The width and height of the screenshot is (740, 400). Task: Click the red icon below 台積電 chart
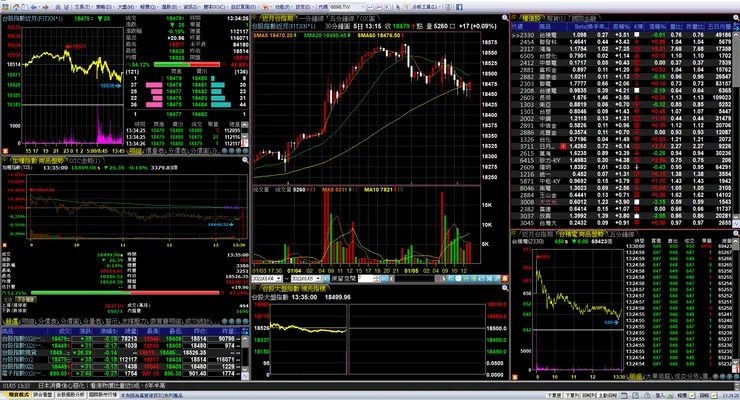click(515, 376)
